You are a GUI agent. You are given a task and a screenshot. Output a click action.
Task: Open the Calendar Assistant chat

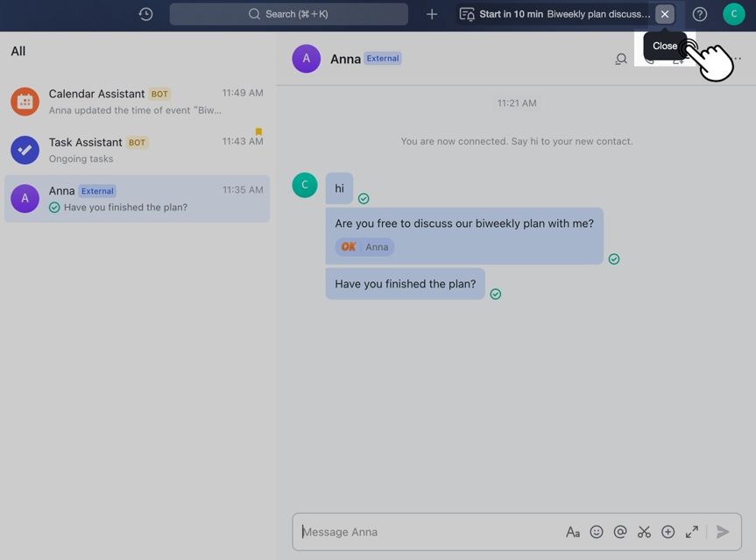pos(137,102)
